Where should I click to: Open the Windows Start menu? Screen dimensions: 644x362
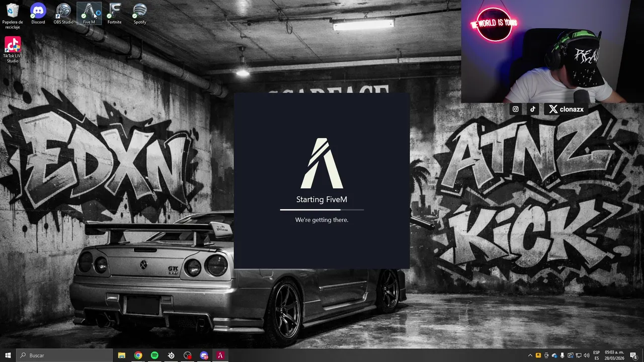[x=8, y=355]
